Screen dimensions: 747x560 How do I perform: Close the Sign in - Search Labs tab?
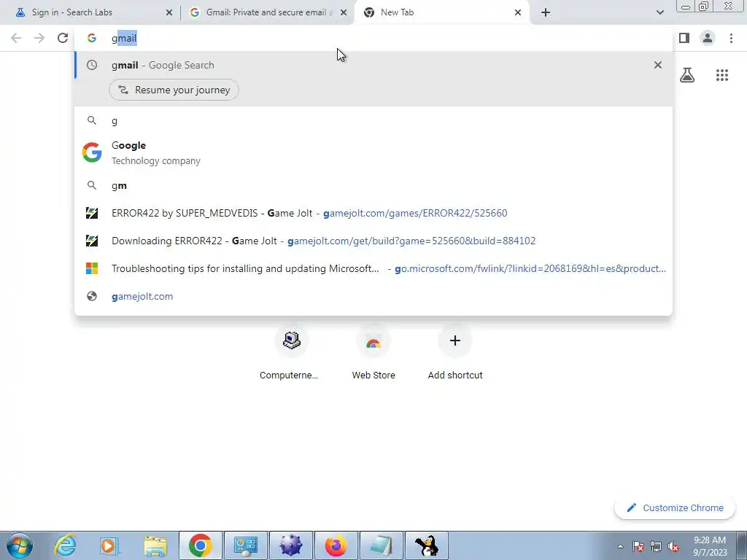point(169,12)
